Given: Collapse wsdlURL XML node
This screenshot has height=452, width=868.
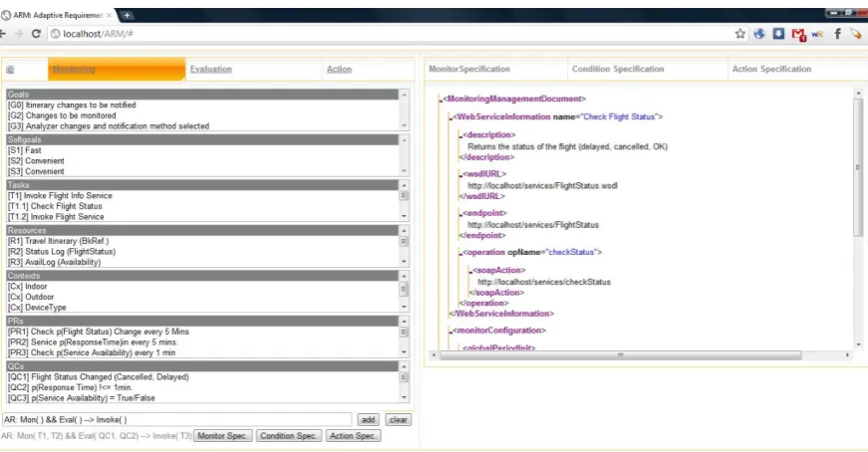Looking at the screenshot, I should 460,175.
